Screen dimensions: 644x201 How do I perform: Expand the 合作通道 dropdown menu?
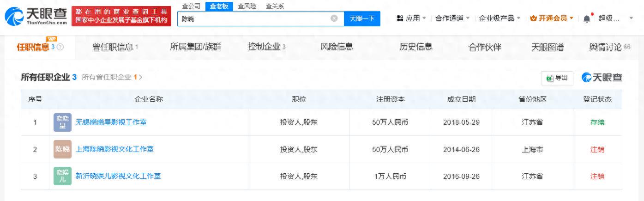452,18
